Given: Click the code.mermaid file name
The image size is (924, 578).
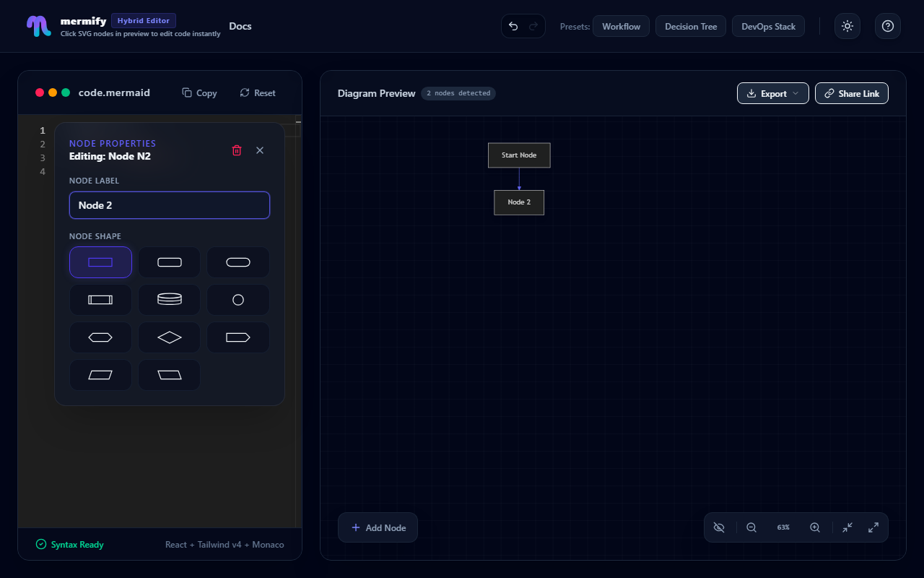Looking at the screenshot, I should [114, 92].
